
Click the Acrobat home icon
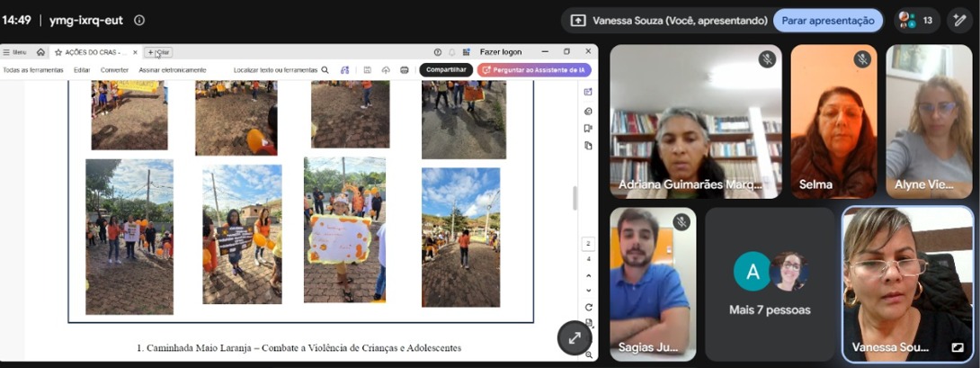(40, 52)
